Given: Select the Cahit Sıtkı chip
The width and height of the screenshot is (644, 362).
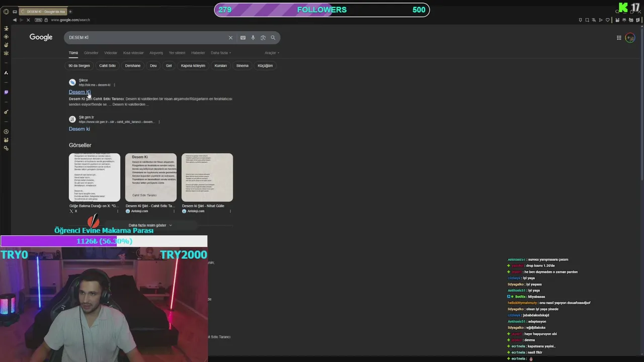Looking at the screenshot, I should pos(107,65).
